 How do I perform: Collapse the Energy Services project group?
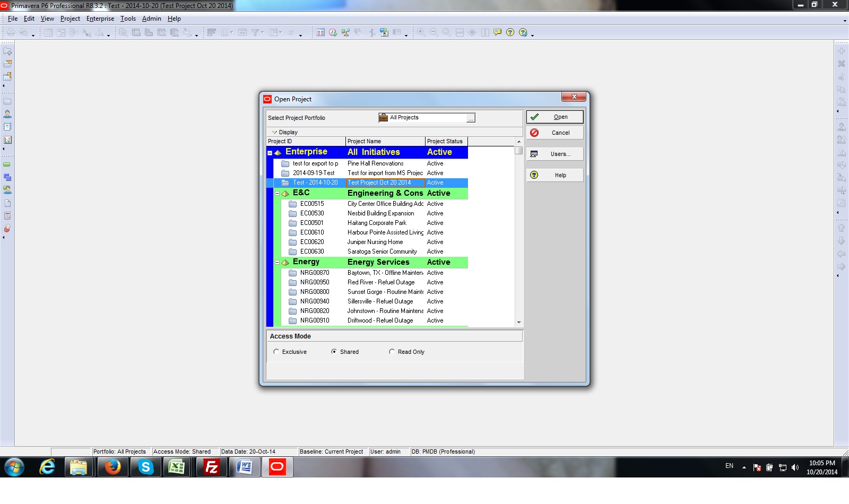(x=278, y=262)
